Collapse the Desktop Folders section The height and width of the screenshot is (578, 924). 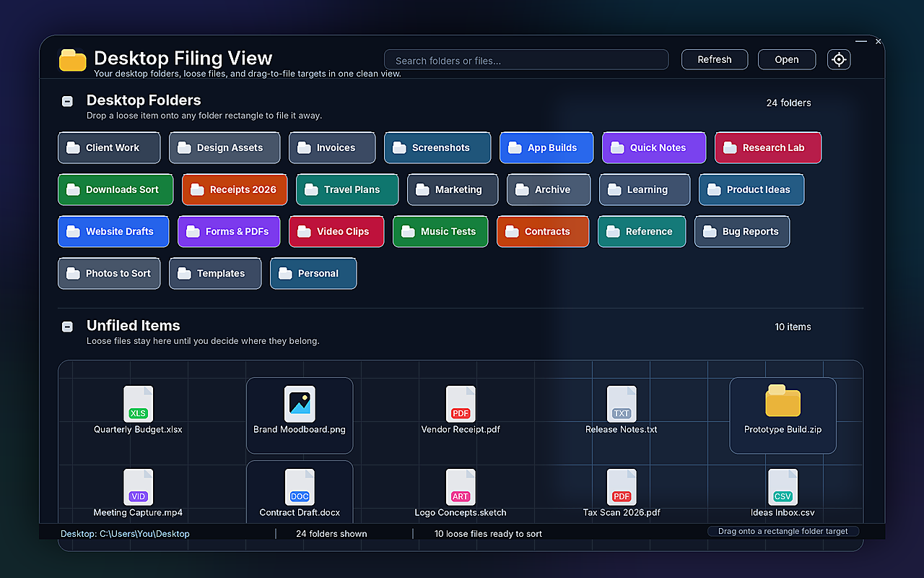(x=67, y=101)
